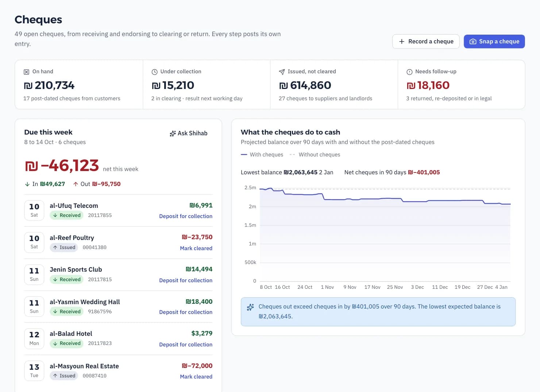Click the Under collection clock icon
This screenshot has width=540, height=392.
click(154, 72)
